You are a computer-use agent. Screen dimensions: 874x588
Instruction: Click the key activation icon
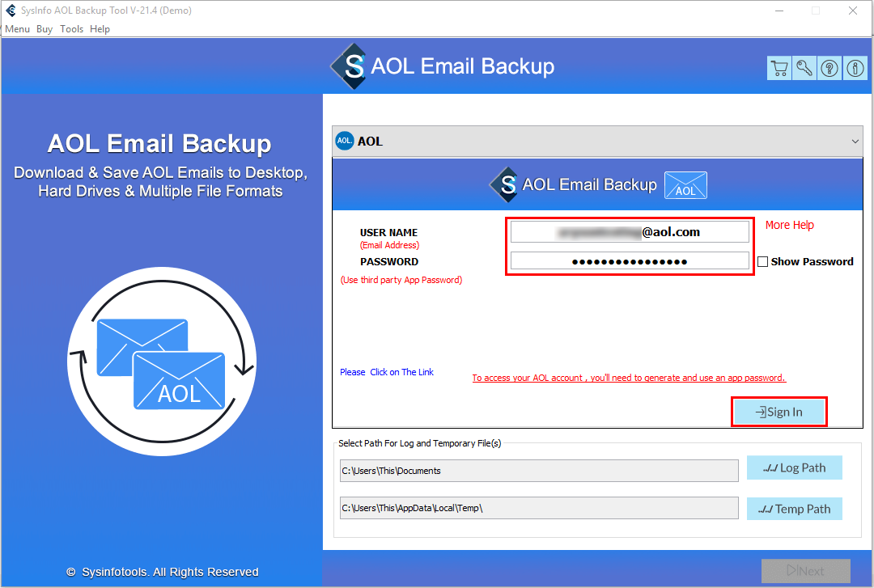click(x=804, y=69)
